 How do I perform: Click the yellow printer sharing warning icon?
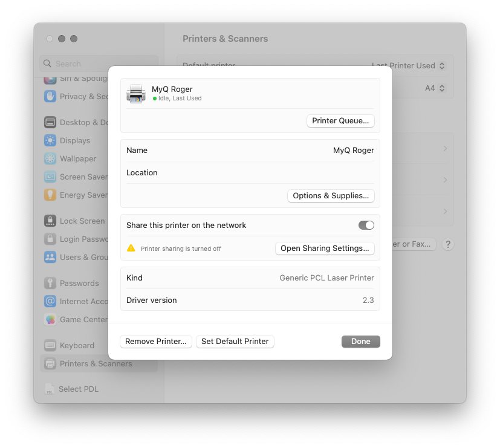tap(131, 248)
